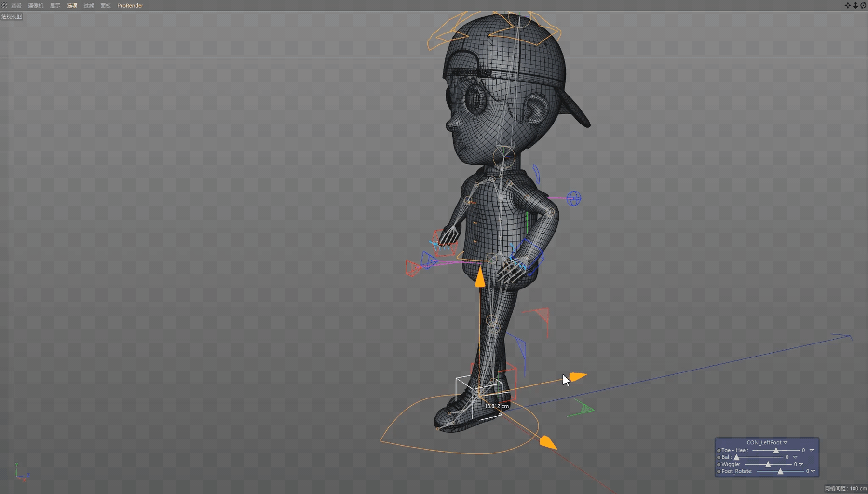Image resolution: width=868 pixels, height=494 pixels.
Task: Toggle the Wiggle keyframe circle
Action: [719, 465]
